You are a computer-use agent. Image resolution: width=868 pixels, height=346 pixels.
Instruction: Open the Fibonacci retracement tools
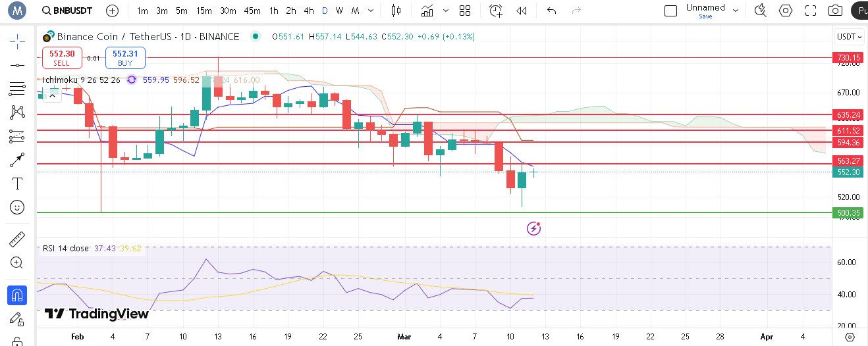point(17,89)
